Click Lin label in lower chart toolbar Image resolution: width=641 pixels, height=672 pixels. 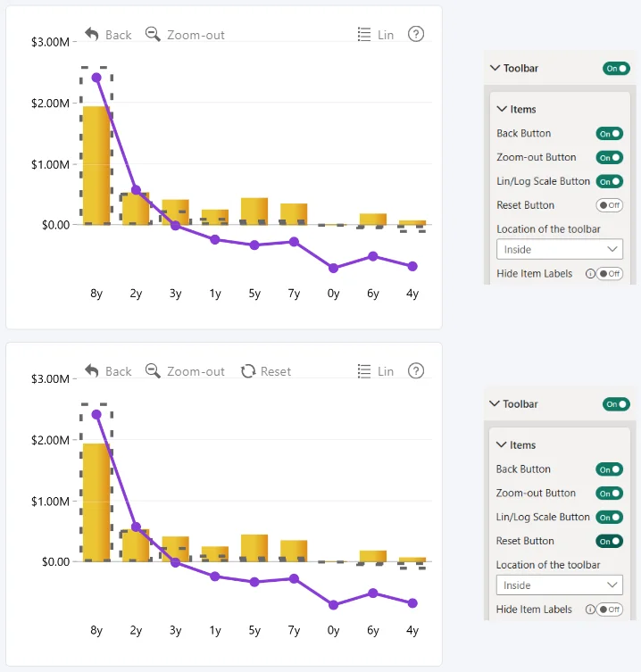tap(386, 371)
